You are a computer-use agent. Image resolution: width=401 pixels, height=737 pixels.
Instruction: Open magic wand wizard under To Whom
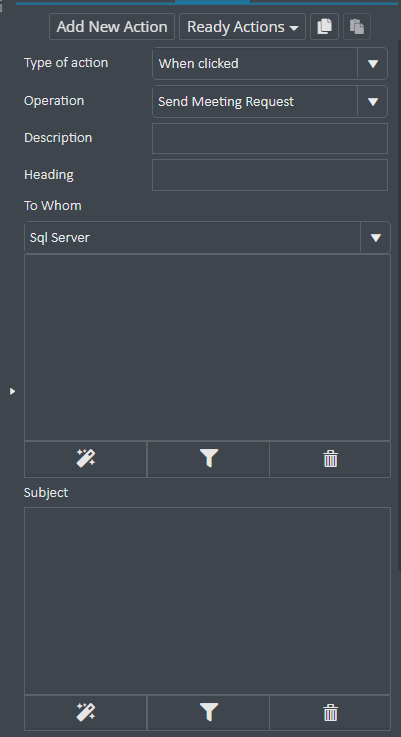point(86,459)
